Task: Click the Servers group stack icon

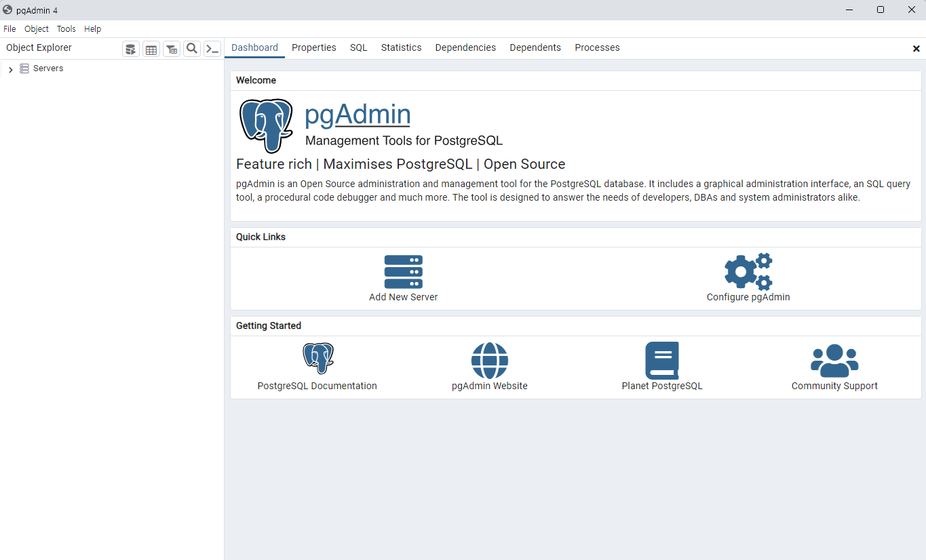Action: (24, 68)
